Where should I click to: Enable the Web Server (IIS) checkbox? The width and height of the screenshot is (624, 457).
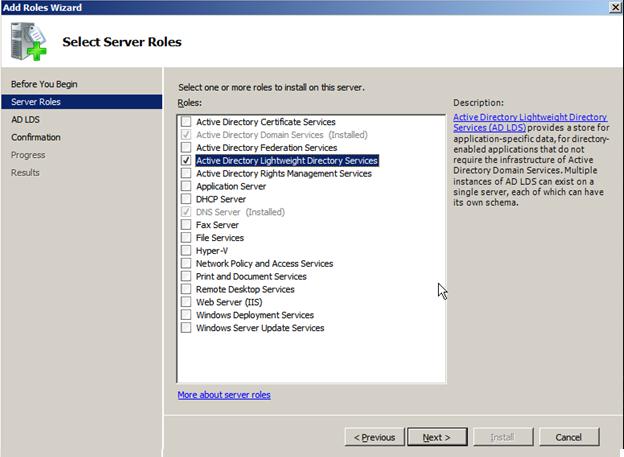(186, 302)
